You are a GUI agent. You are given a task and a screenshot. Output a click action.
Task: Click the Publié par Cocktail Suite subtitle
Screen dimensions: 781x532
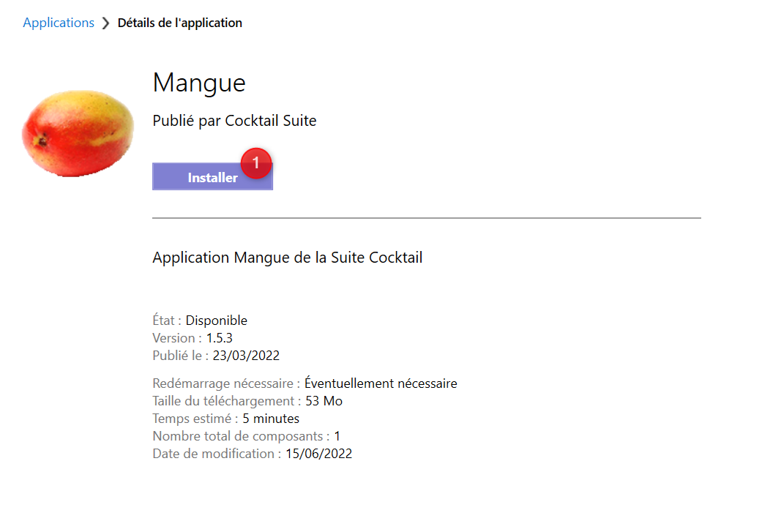tap(234, 120)
